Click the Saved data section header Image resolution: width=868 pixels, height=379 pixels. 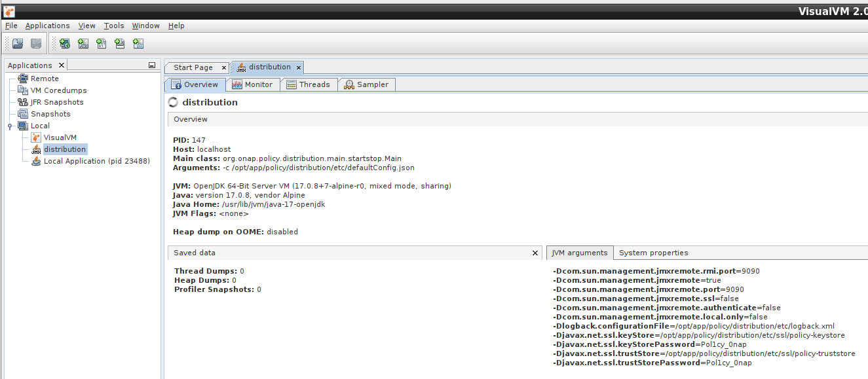point(355,253)
